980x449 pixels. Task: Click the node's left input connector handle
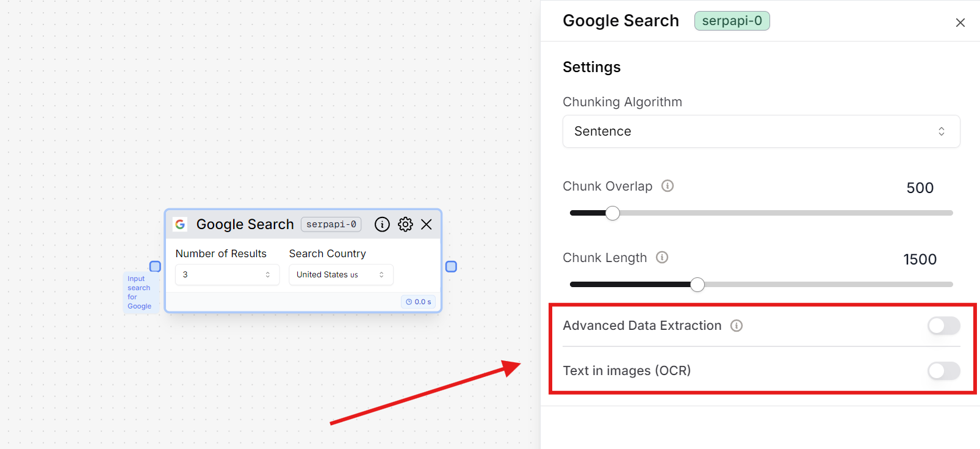coord(155,266)
